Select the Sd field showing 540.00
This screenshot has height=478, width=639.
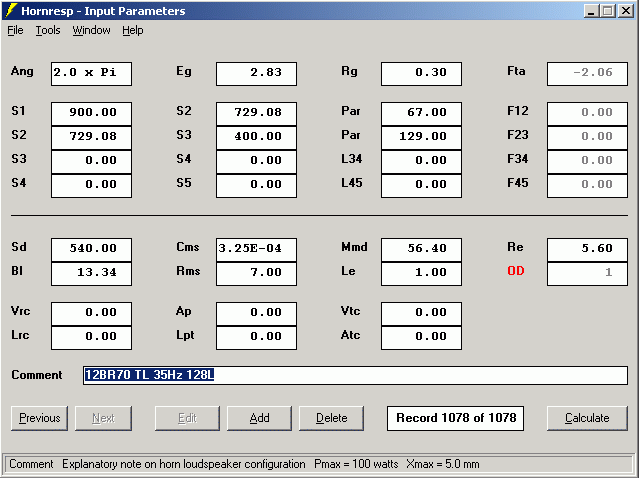[x=91, y=250]
